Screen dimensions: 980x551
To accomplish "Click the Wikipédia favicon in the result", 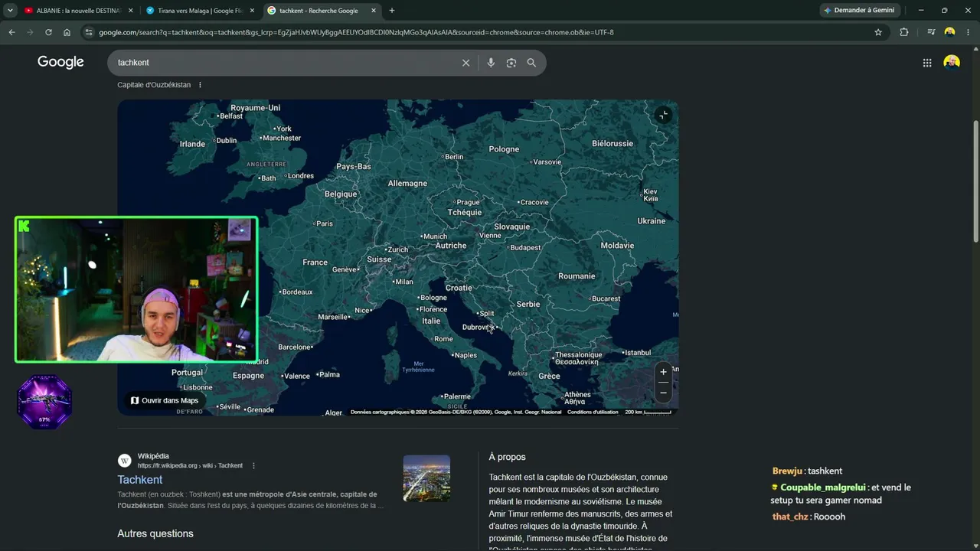I will coord(124,461).
